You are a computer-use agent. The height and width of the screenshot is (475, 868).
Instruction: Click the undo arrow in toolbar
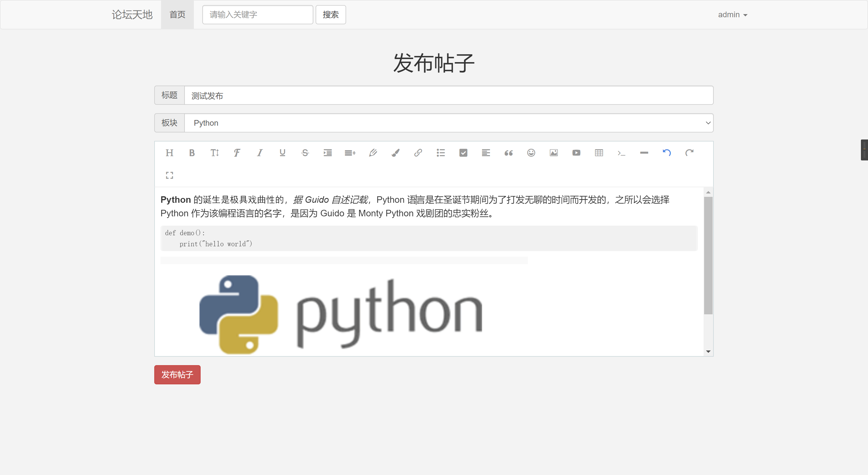click(x=667, y=153)
